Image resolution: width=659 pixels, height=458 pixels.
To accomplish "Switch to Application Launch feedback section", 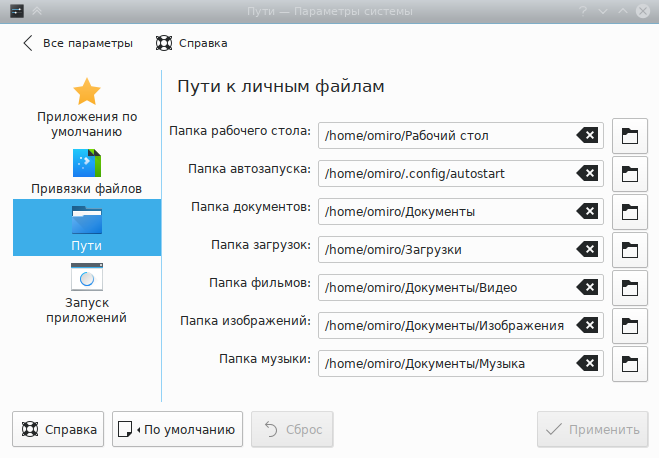I will 87,294.
